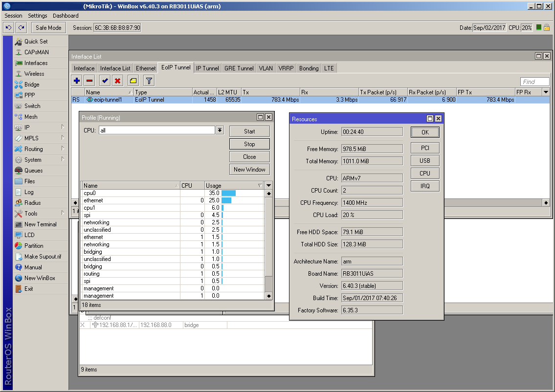
Task: Click the Redo arrow in toolbar
Action: [x=21, y=28]
